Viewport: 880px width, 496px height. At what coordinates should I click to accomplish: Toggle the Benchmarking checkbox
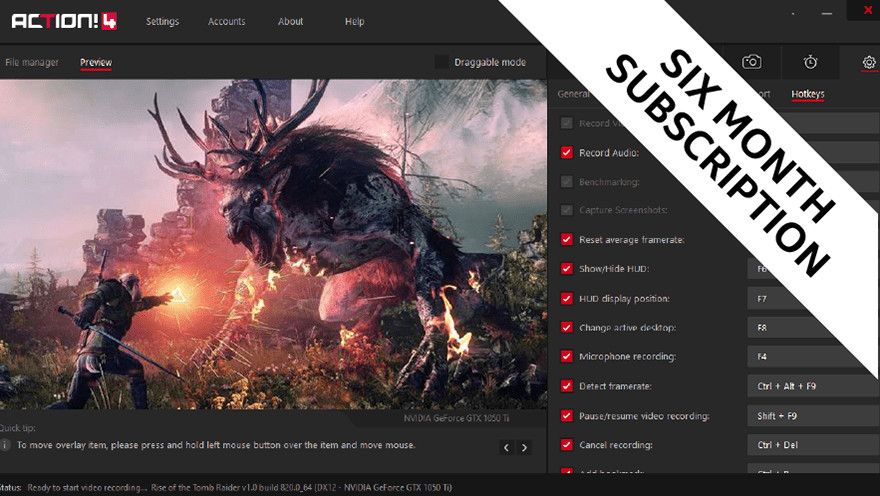click(x=567, y=182)
